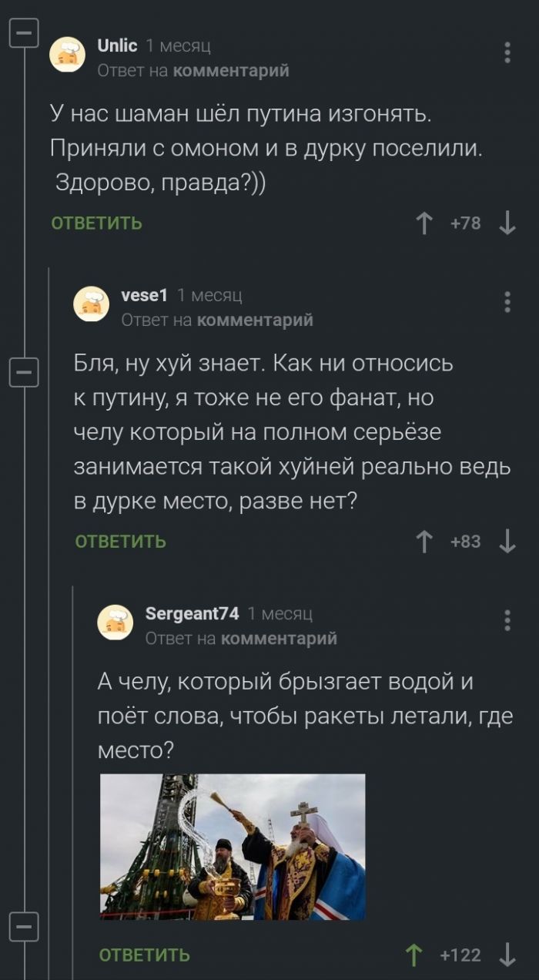
Task: Open options menu for vese1 comment
Action: [x=507, y=302]
